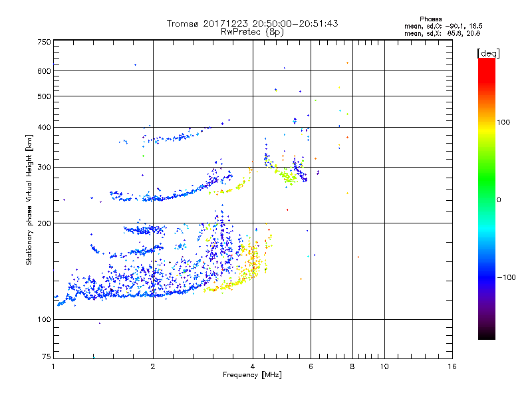Click the y-axis label '750'
This screenshot has width=532, height=399.
click(44, 42)
